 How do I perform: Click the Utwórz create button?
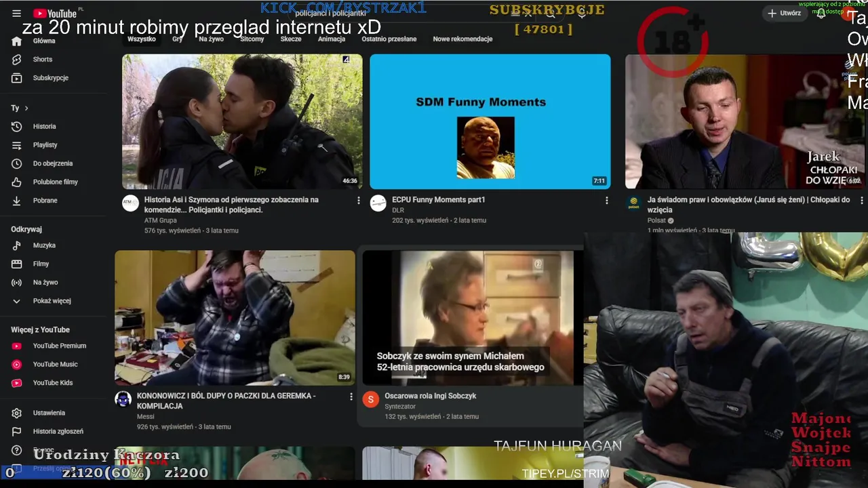tap(784, 13)
